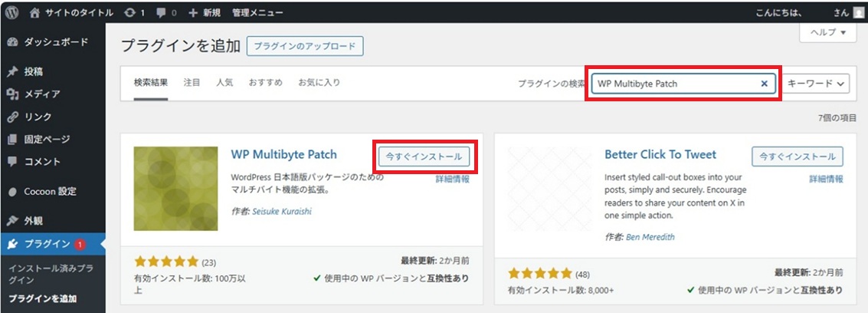Open author link Seisuke Kuraishi
The image size is (868, 313).
coord(282,213)
